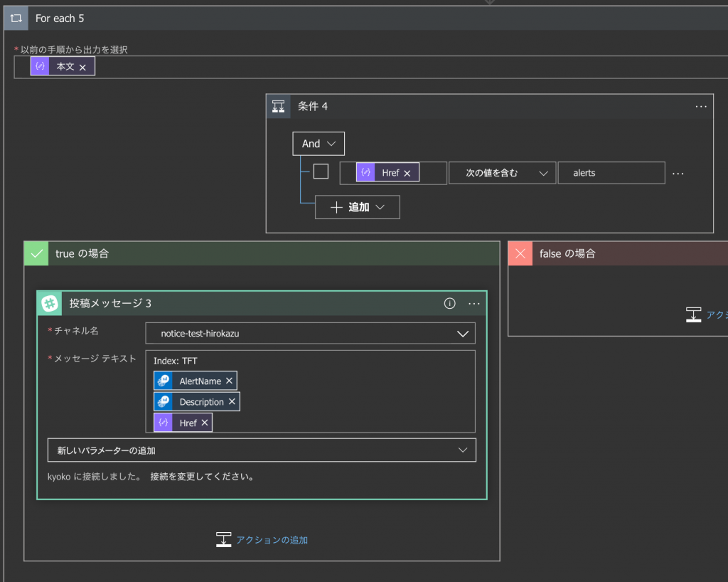This screenshot has height=582, width=728.
Task: Collapse the For each 5 header
Action: (x=366, y=18)
